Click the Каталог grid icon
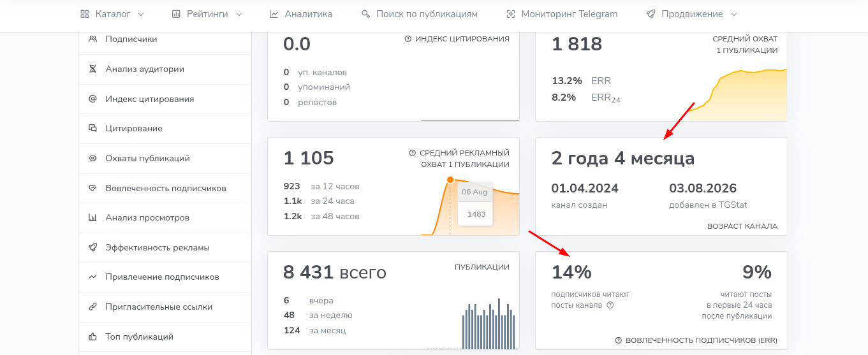868x355 pixels. [x=84, y=14]
